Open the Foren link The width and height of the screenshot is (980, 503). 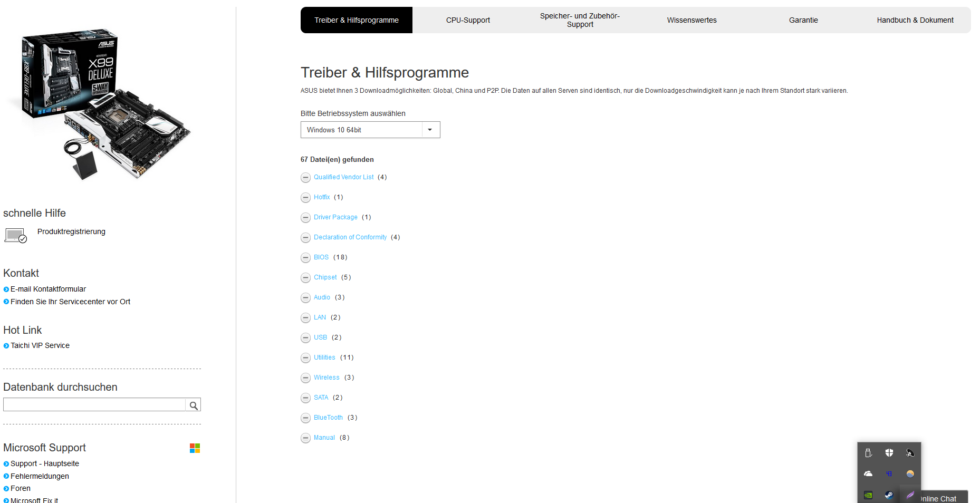(x=21, y=488)
